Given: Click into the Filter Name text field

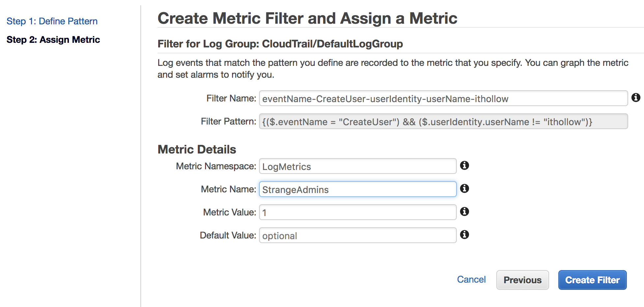Looking at the screenshot, I should (x=443, y=98).
